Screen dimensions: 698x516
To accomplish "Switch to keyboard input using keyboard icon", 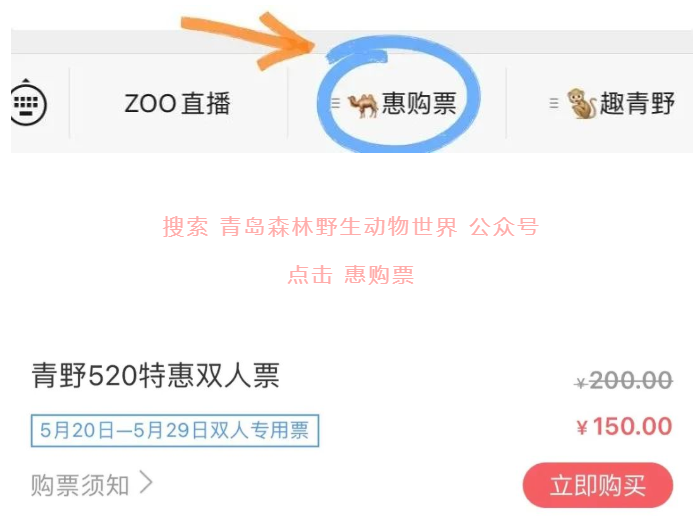I will tap(27, 103).
